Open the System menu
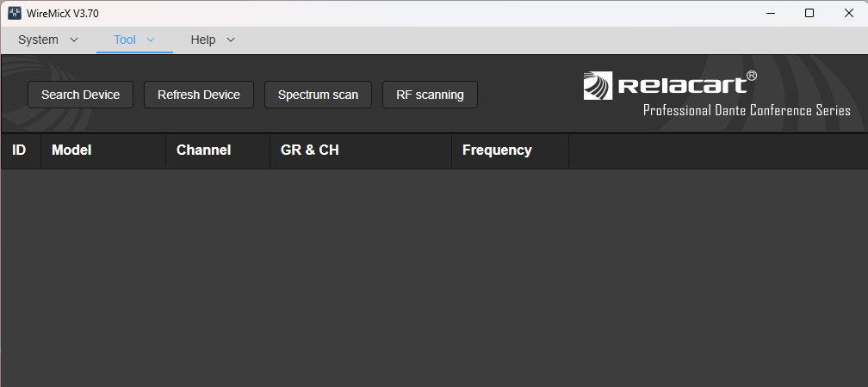The height and width of the screenshot is (387, 868). click(x=39, y=40)
